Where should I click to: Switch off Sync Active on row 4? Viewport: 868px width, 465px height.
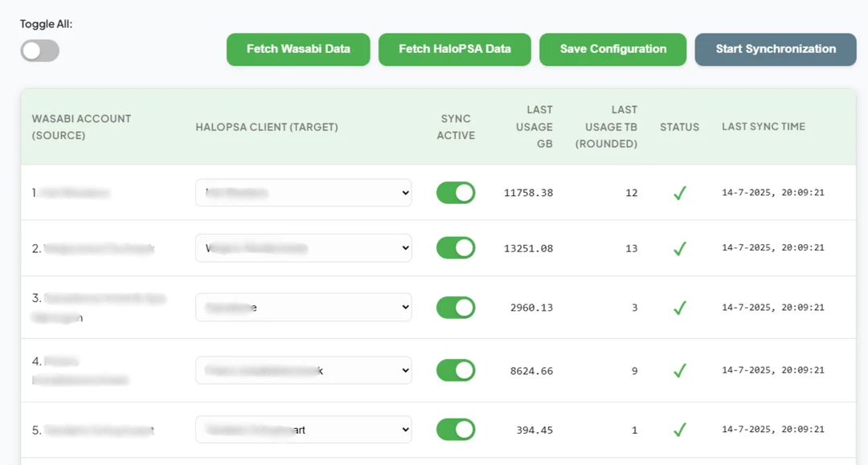point(456,370)
